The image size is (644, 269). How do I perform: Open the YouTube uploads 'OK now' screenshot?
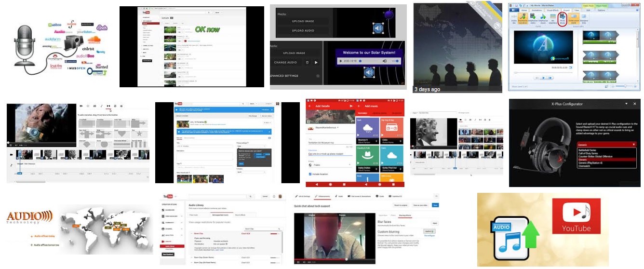(192, 46)
